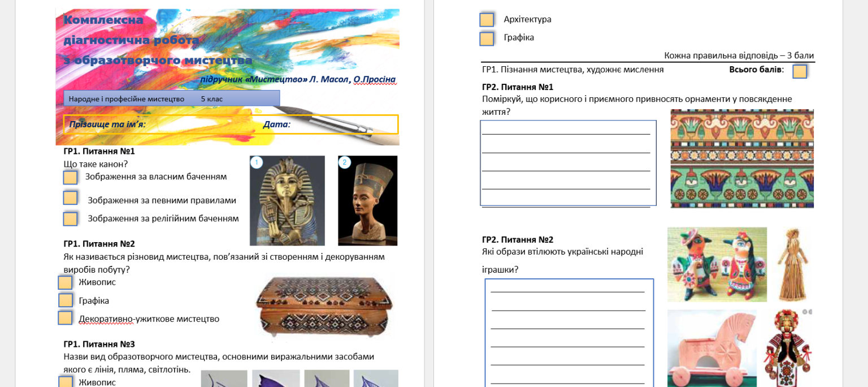Select the clay toy figures image
868x387 pixels.
click(717, 264)
